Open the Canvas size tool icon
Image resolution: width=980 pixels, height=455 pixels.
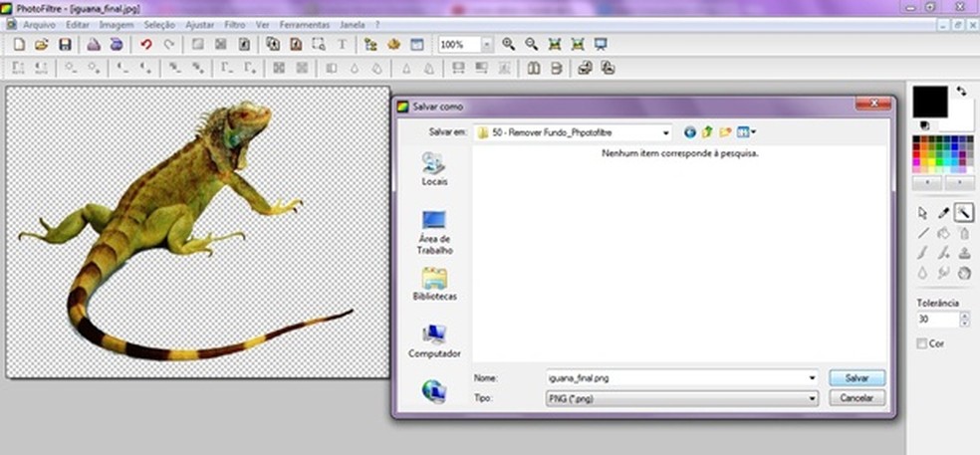click(296, 45)
